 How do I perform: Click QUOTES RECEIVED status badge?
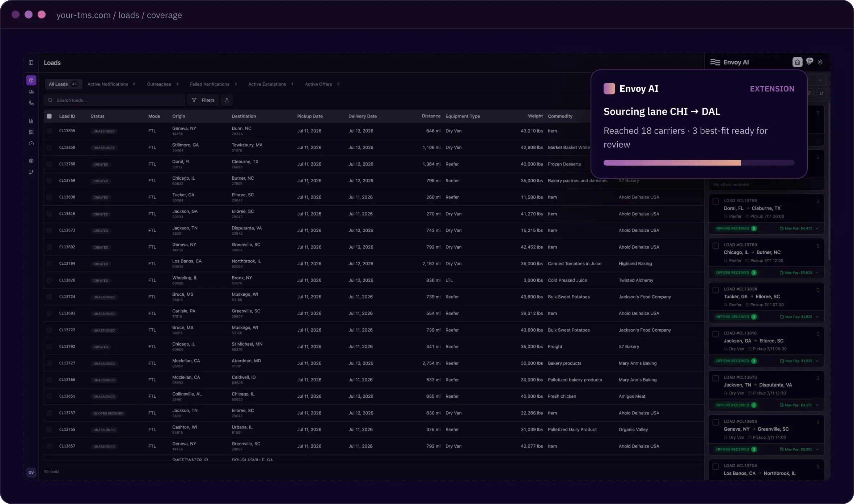pyautogui.click(x=108, y=413)
